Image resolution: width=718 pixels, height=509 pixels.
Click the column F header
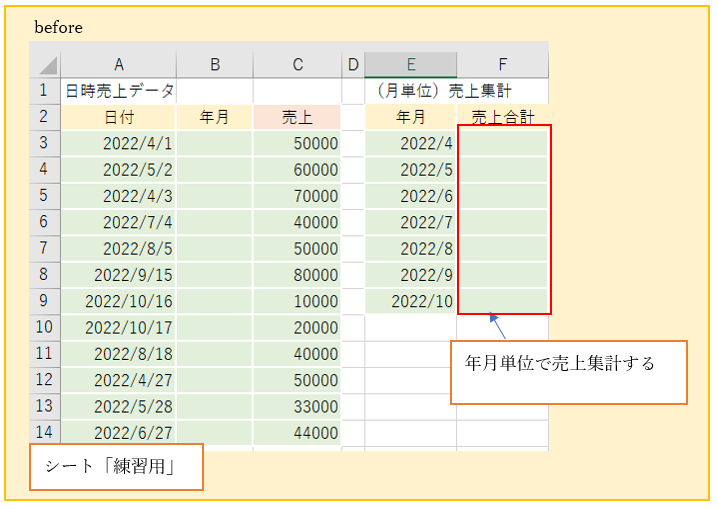click(502, 65)
